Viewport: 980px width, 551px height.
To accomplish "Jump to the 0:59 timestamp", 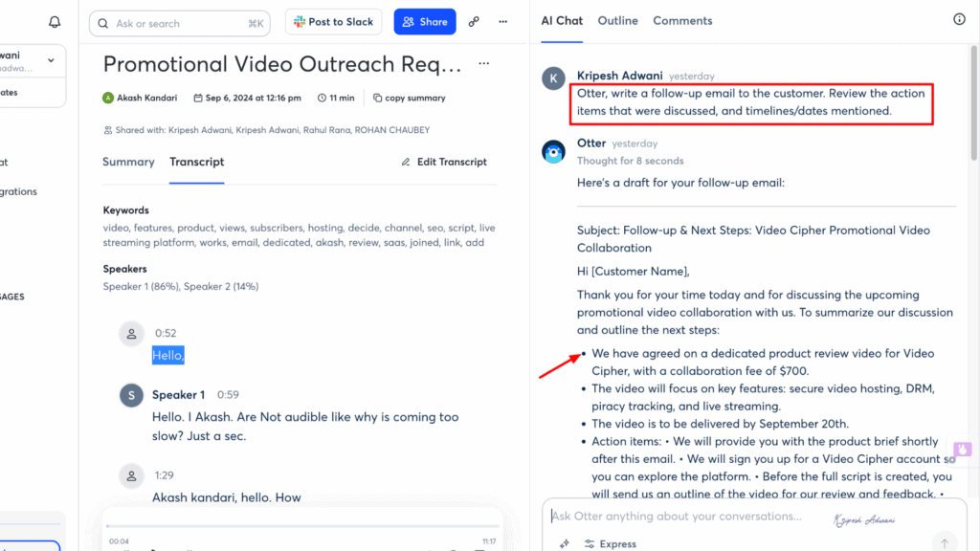I will point(228,395).
